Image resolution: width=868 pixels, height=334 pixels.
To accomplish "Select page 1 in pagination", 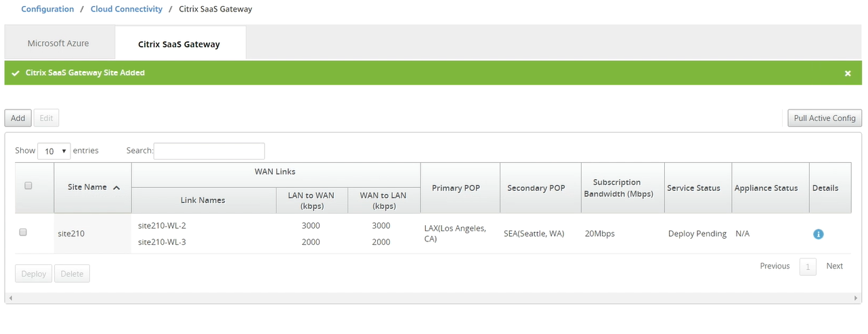I will [808, 267].
